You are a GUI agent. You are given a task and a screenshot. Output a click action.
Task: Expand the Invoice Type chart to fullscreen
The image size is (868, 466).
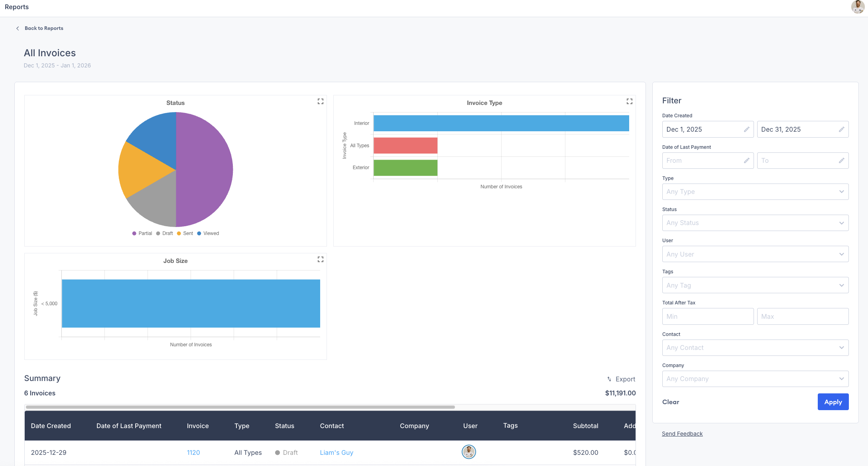[629, 101]
